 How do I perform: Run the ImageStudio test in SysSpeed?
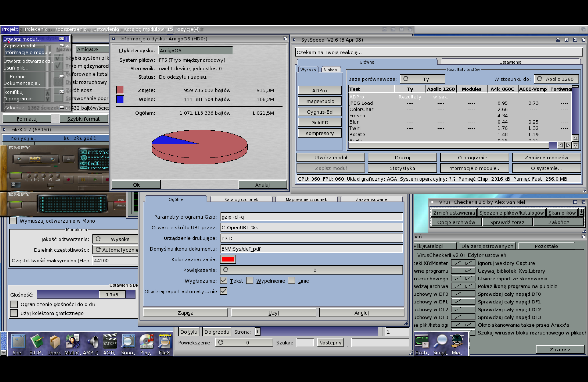tap(319, 101)
